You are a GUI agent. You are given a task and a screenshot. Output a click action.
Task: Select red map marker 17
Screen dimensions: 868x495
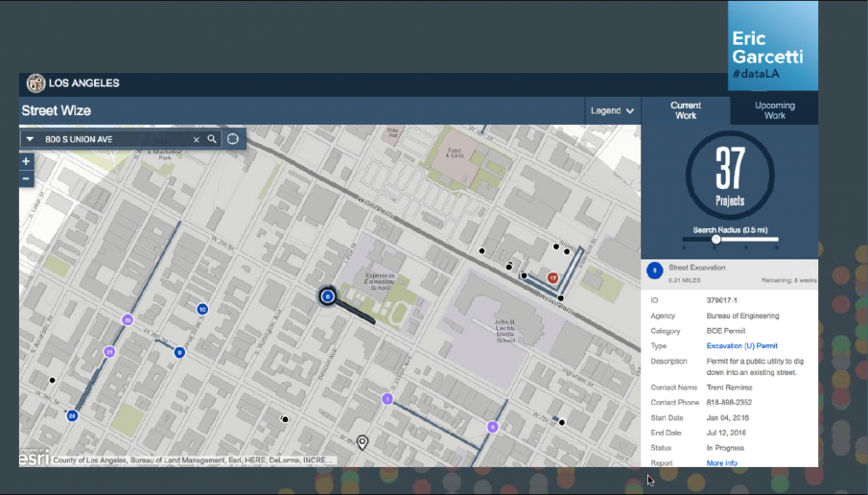(x=552, y=278)
